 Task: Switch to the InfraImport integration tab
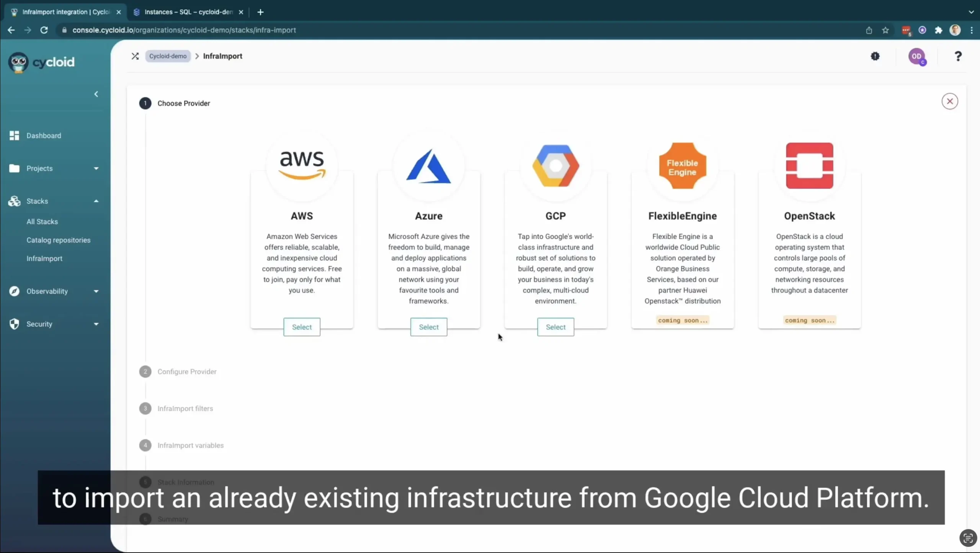tap(66, 12)
